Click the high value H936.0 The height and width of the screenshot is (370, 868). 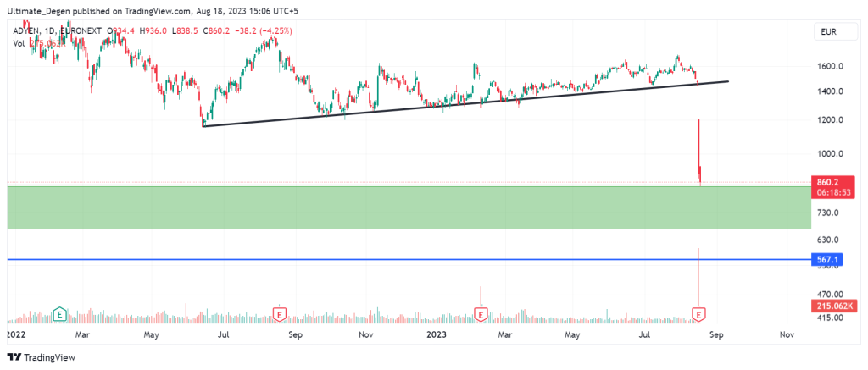pyautogui.click(x=153, y=31)
